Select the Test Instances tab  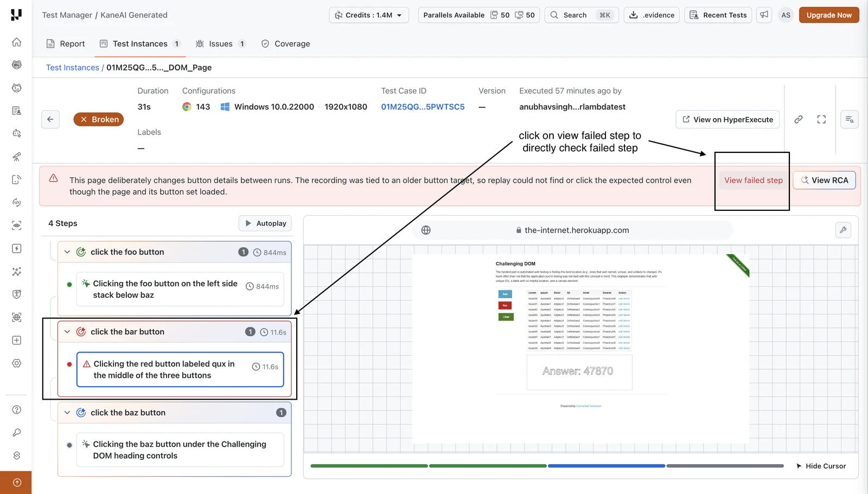[140, 44]
